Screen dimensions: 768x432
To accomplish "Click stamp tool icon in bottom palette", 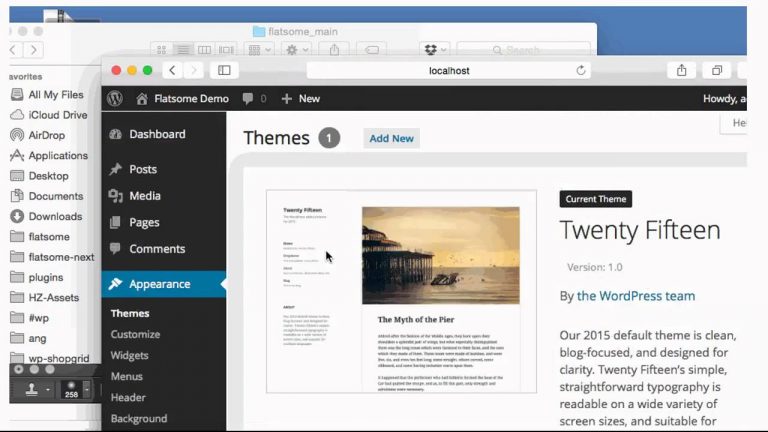I will [x=32, y=390].
